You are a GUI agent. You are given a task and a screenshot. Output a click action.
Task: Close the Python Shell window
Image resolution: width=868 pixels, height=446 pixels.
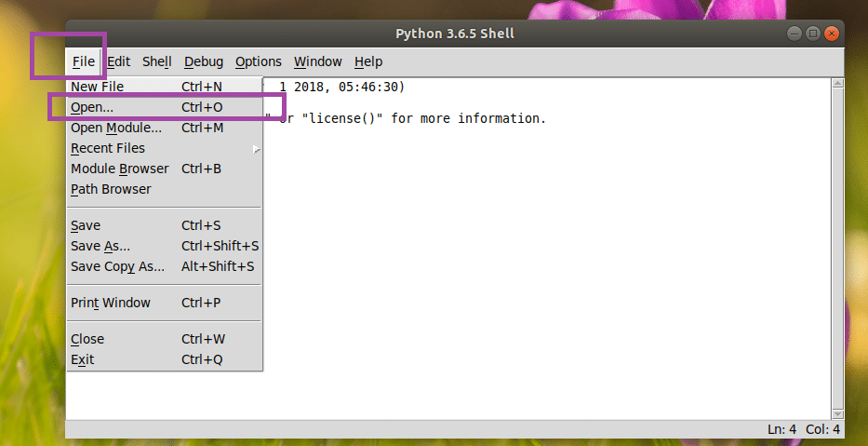831,34
